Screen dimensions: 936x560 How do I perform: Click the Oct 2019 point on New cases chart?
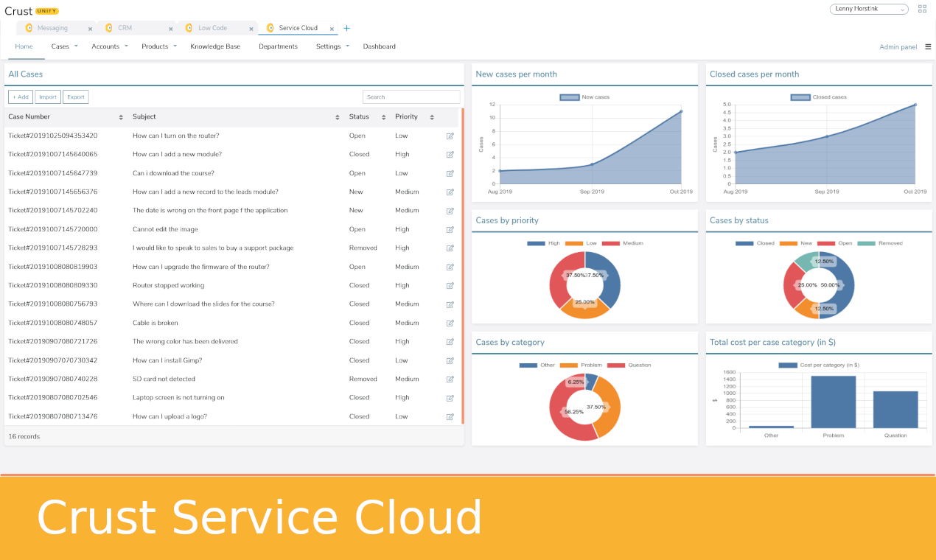[681, 111]
